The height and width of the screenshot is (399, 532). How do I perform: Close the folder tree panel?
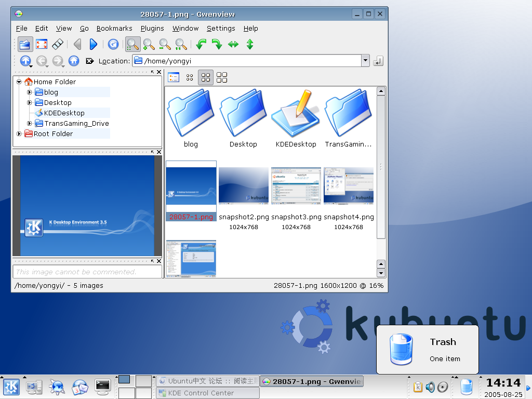[x=159, y=72]
